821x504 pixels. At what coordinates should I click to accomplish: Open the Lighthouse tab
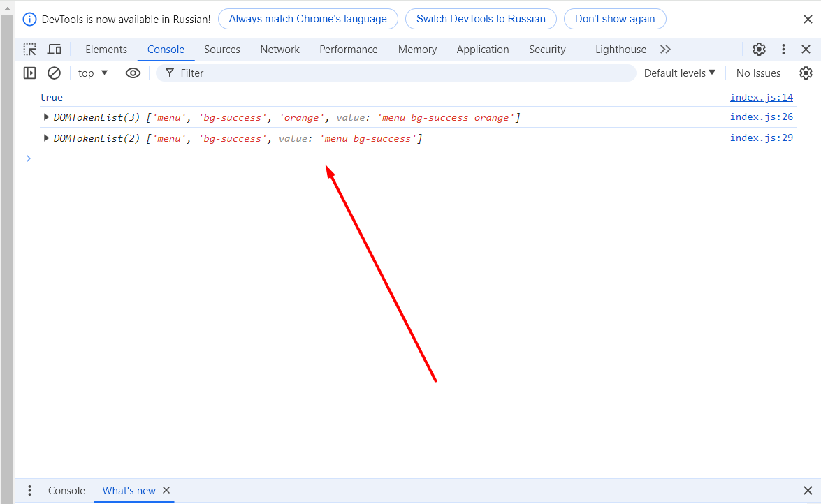point(620,49)
